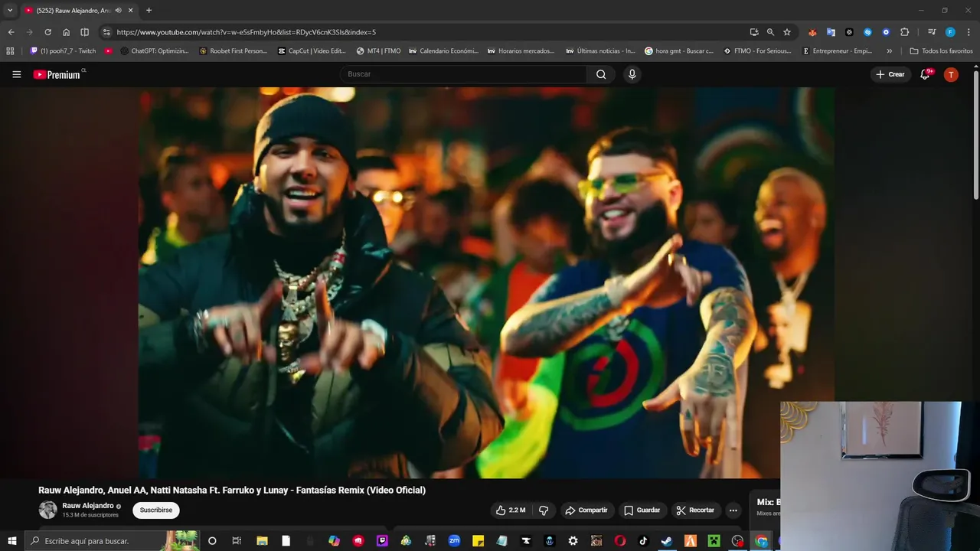
Task: Open media controls music-note icon
Action: click(x=932, y=32)
